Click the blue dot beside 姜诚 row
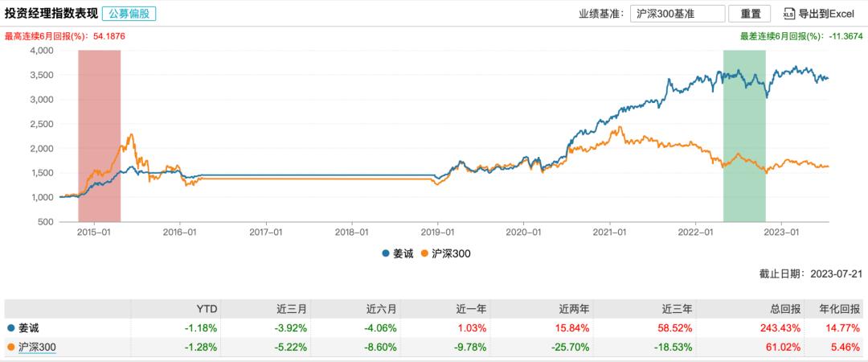868x362 pixels. click(x=10, y=328)
